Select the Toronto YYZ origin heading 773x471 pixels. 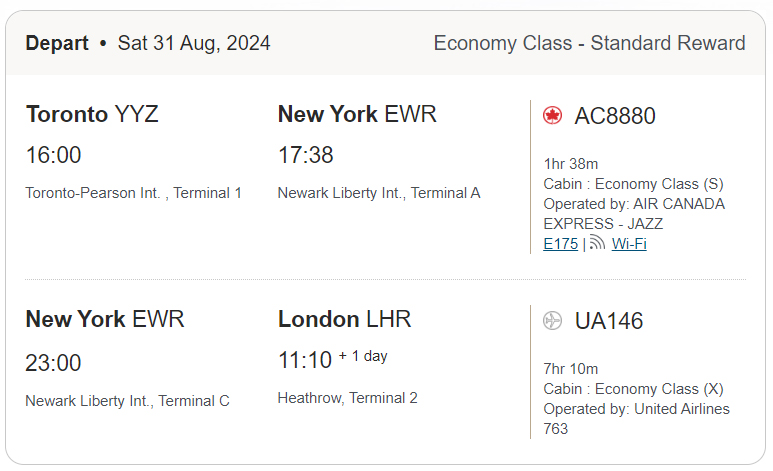[x=92, y=114]
